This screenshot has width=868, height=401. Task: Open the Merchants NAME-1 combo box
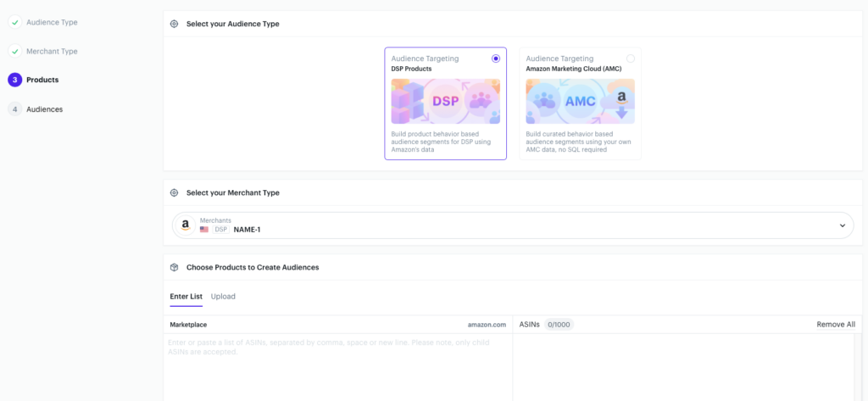pyautogui.click(x=513, y=226)
